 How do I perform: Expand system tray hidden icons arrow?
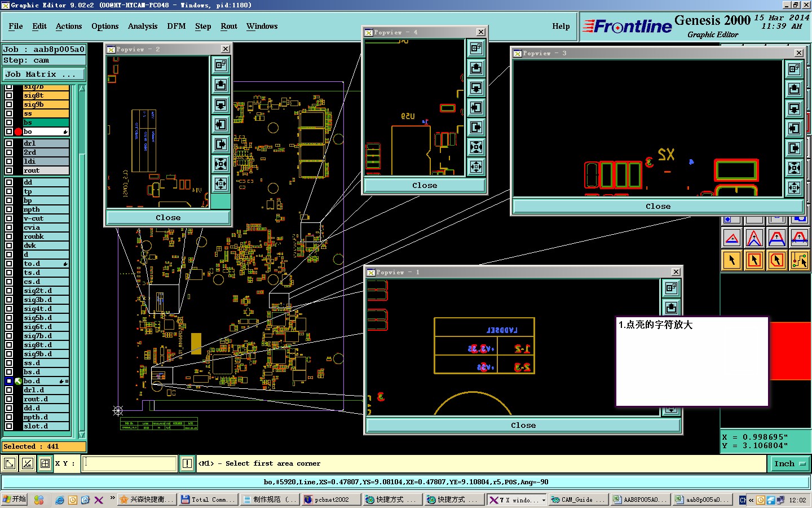pyautogui.click(x=751, y=500)
